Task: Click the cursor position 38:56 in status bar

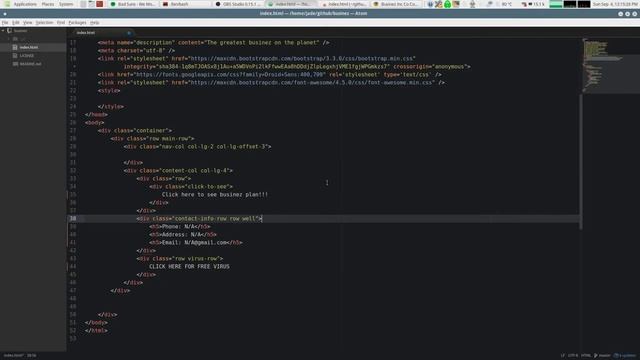Action: 31,356
